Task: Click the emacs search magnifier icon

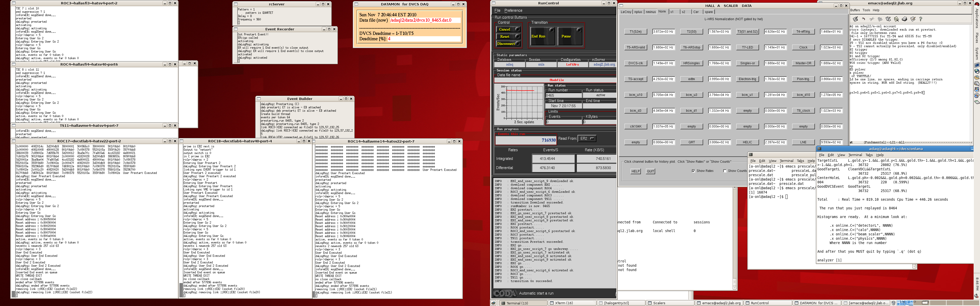Action: tap(896, 19)
